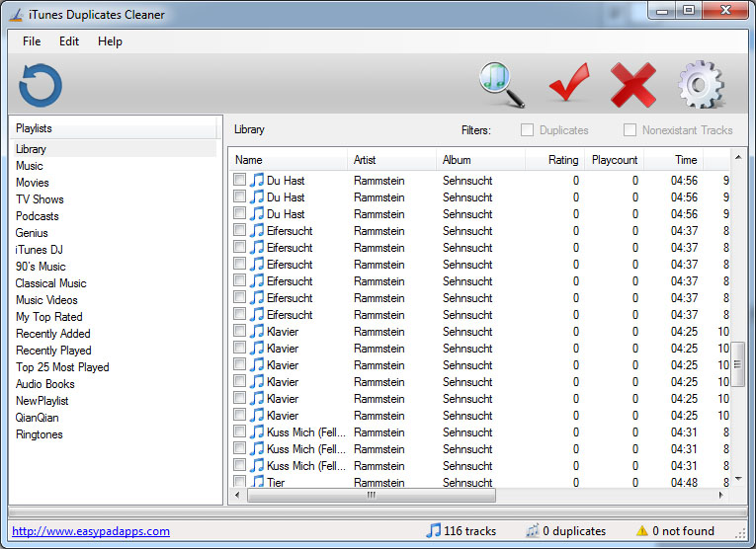
Task: Sort tracks by Playcount column header
Action: tap(615, 160)
